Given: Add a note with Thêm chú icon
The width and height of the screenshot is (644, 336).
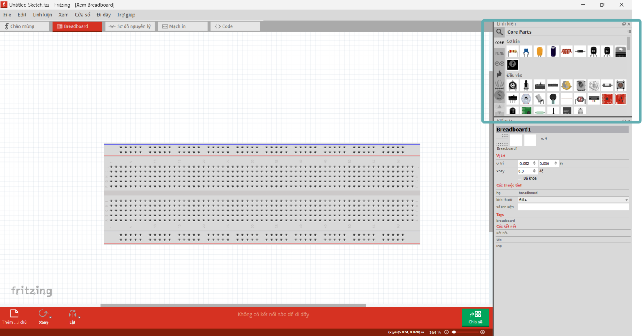Looking at the screenshot, I should (x=14, y=317).
